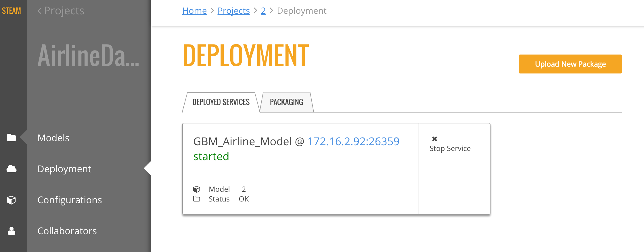Click the Collaborators person icon in sidebar
The image size is (644, 252).
[x=11, y=231]
